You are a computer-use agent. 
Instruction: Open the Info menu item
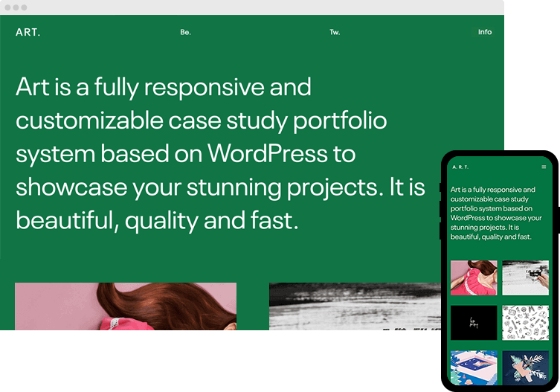coord(485,32)
